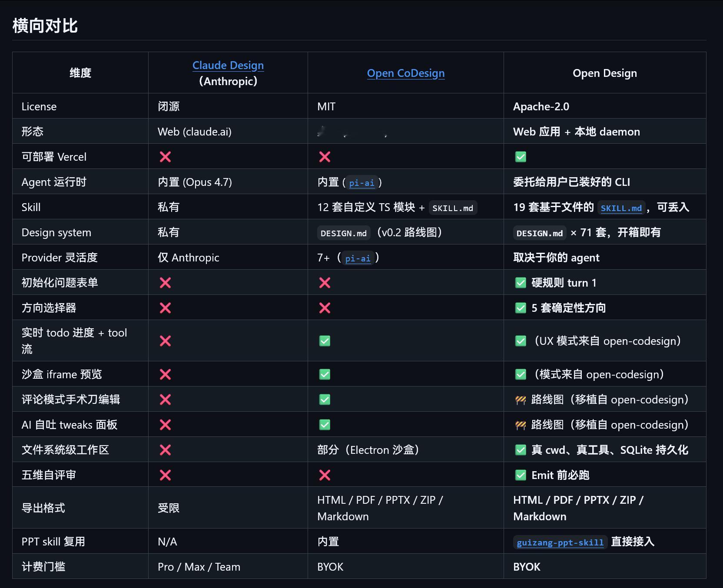Click the Apache-2.0 license cell
Viewport: 723px width, 588px height.
(541, 106)
